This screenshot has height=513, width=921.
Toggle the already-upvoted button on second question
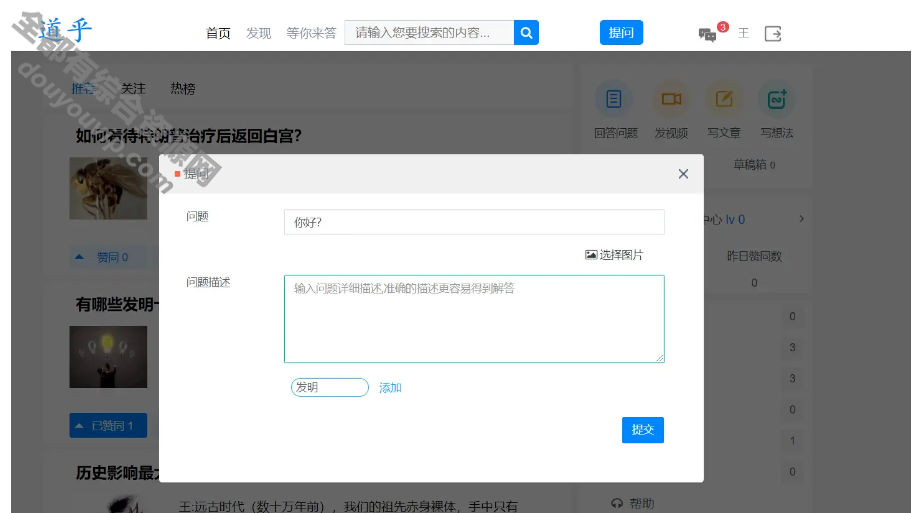[x=108, y=426]
